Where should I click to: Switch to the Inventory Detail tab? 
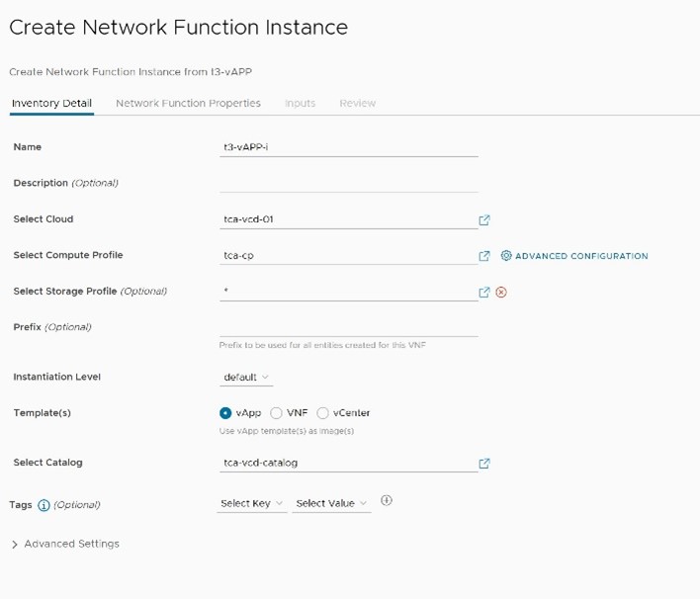coord(51,103)
